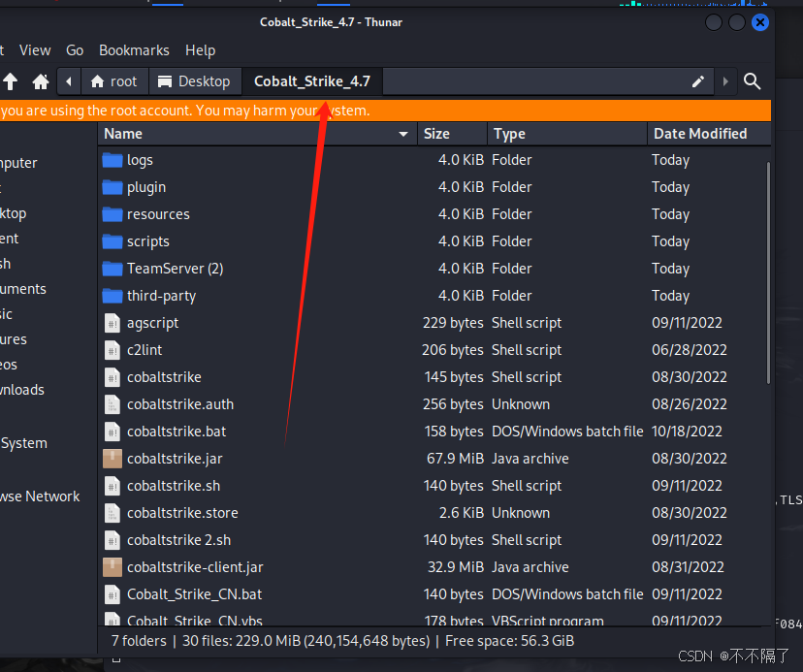
Task: Open Browse Network in the sidebar
Action: [40, 496]
